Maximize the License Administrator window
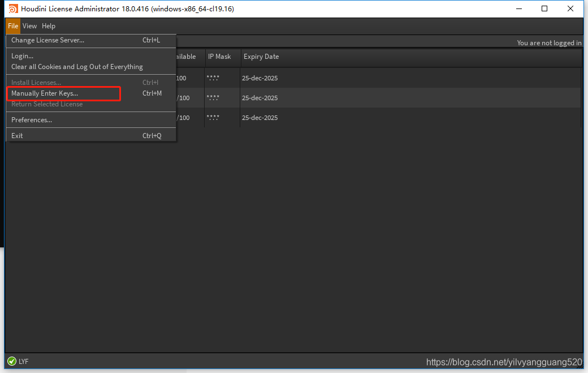Image resolution: width=588 pixels, height=373 pixels. (544, 8)
